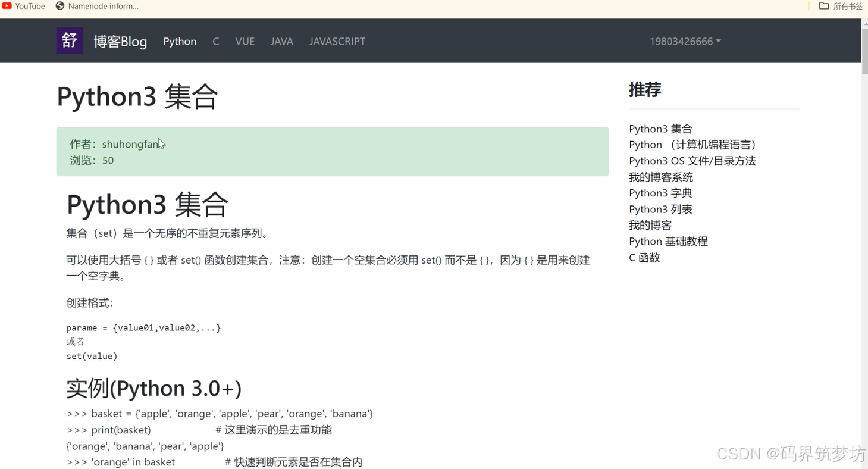Open the Namenode information bookmark
This screenshot has height=469, width=868.
coord(97,6)
